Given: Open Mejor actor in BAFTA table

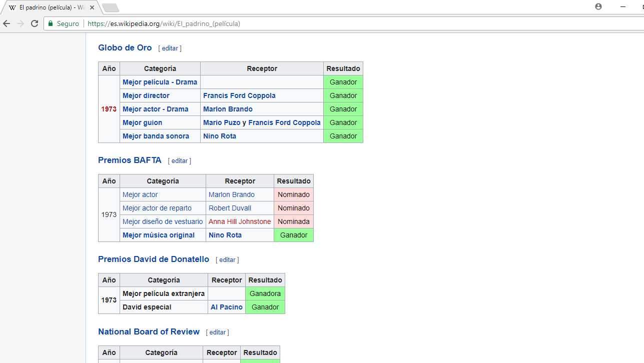Looking at the screenshot, I should pos(140,194).
